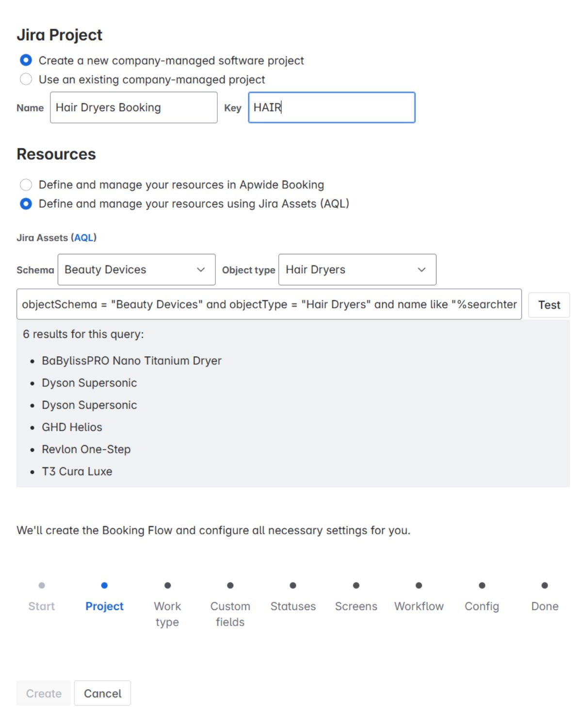Screen dimensions: 582x728
Task: Open the Schema dropdown
Action: pyautogui.click(x=136, y=269)
